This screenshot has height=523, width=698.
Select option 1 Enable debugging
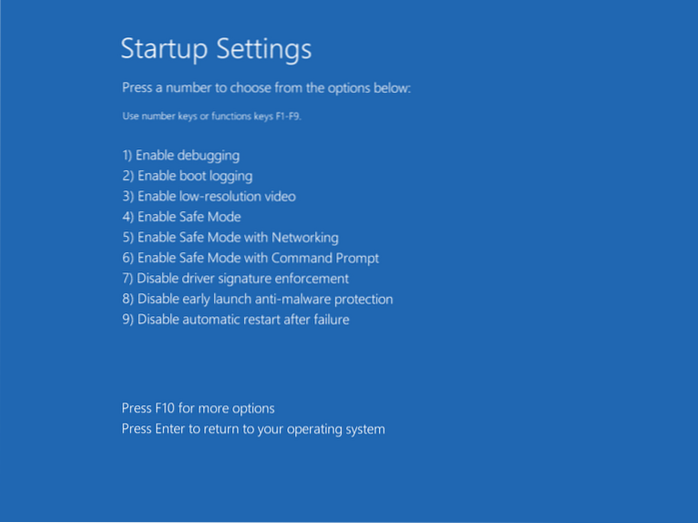click(x=180, y=155)
